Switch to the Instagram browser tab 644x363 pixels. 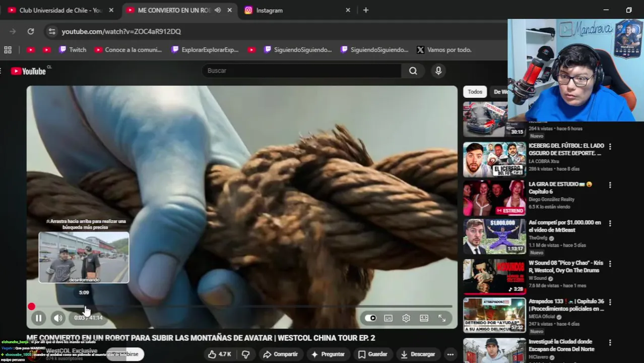tap(297, 10)
